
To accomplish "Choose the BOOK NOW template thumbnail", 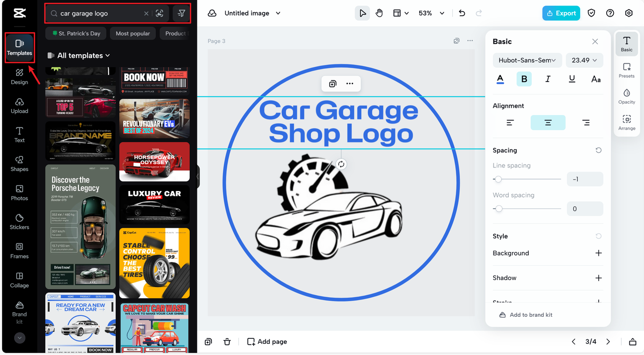I will (x=154, y=80).
